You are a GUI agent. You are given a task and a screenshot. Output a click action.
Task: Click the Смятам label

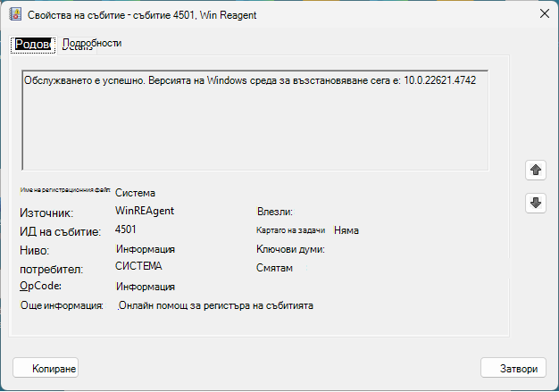pyautogui.click(x=274, y=268)
